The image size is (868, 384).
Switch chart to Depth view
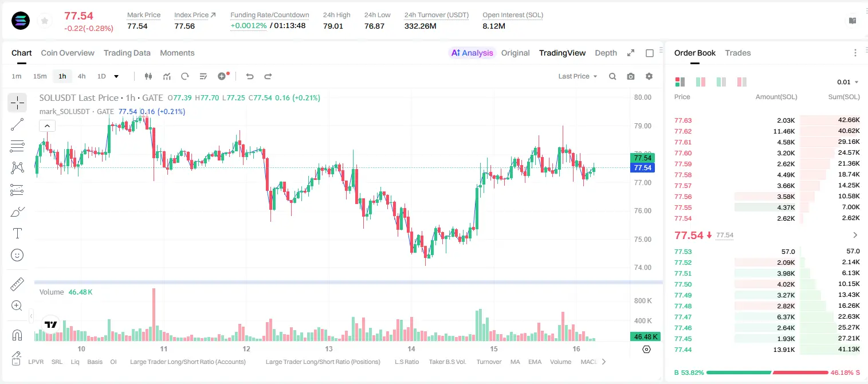pos(606,53)
